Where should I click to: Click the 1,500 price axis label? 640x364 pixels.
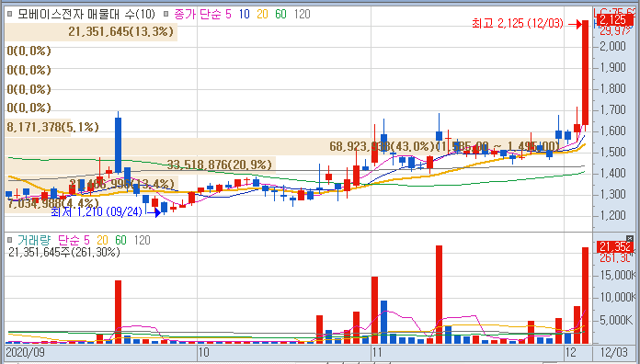(612, 152)
